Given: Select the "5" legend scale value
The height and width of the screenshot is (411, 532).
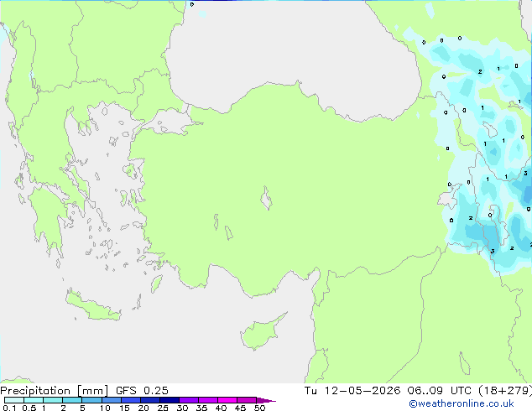Looking at the screenshot, I should coord(82,408).
